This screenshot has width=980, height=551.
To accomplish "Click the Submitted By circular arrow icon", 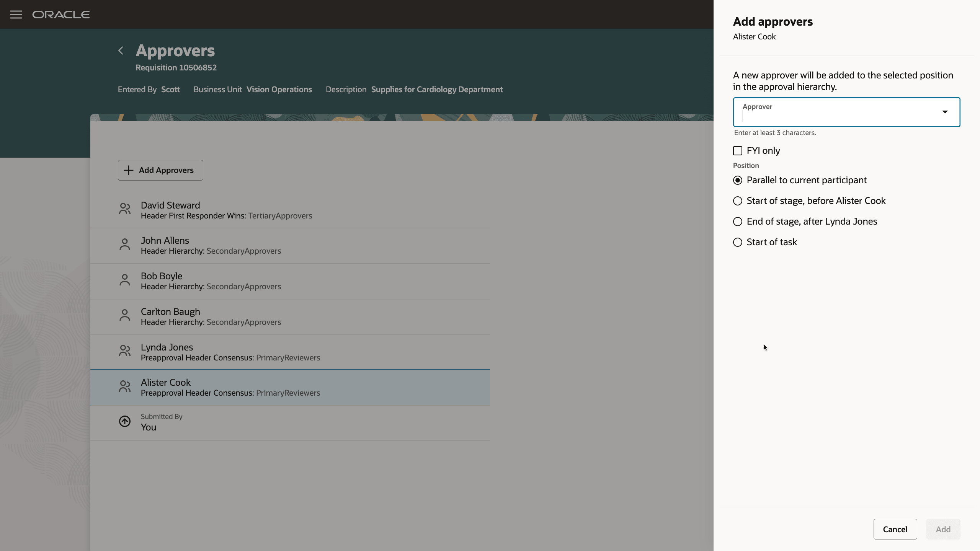I will click(124, 421).
